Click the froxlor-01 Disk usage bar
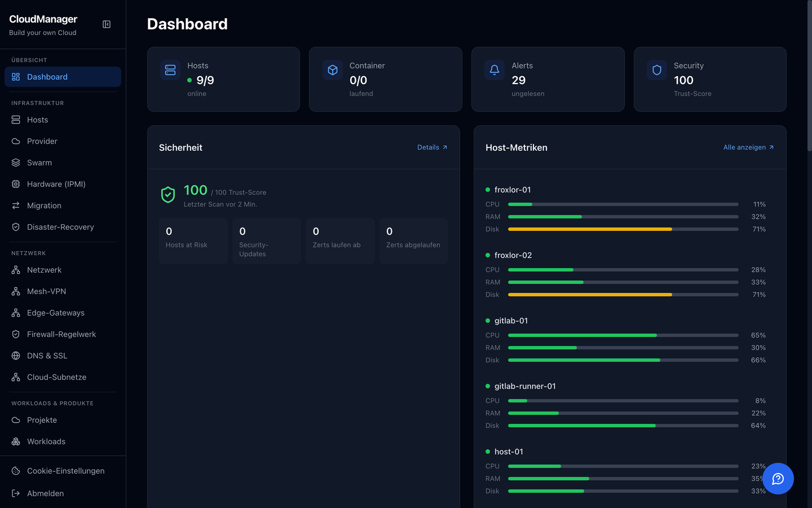Image resolution: width=812 pixels, height=508 pixels. coord(623,229)
